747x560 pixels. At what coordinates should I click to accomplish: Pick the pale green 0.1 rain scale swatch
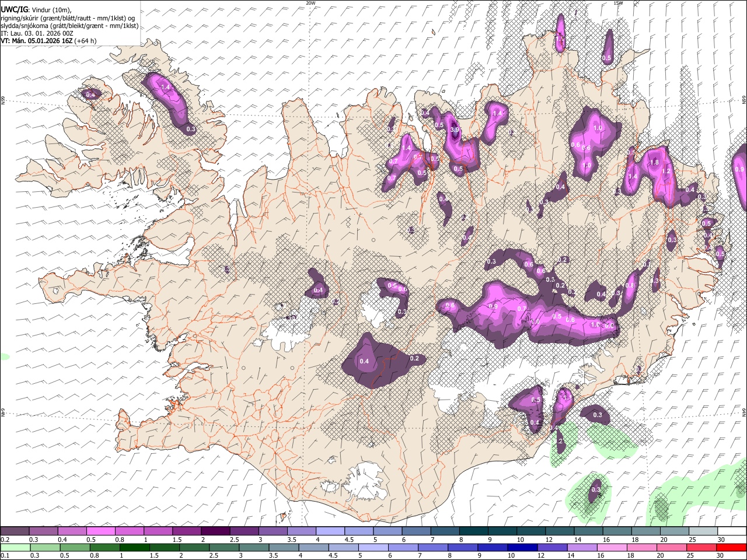pyautogui.click(x=15, y=548)
